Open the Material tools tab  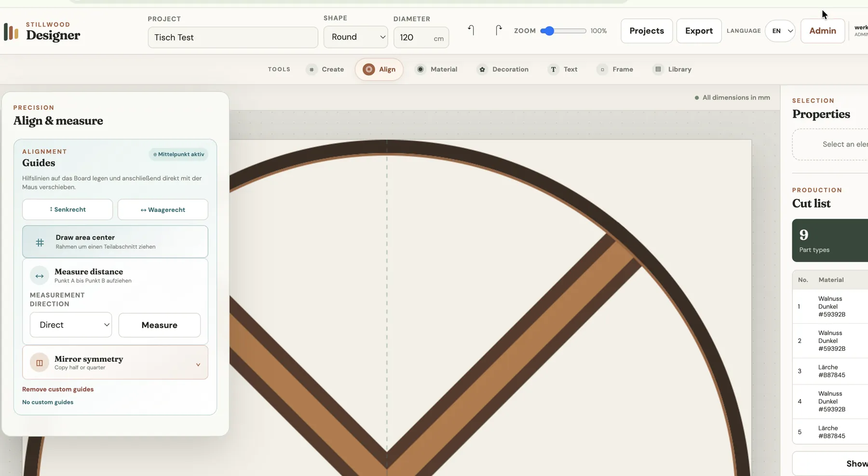pos(436,69)
